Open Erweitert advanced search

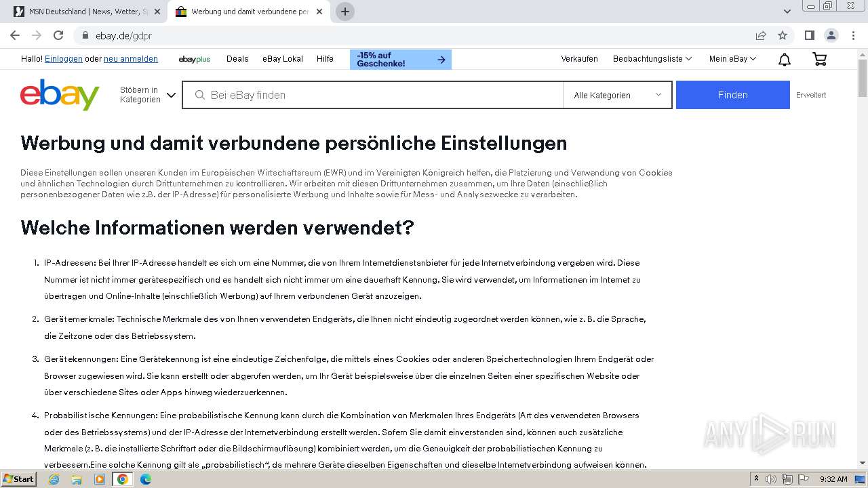tap(811, 95)
